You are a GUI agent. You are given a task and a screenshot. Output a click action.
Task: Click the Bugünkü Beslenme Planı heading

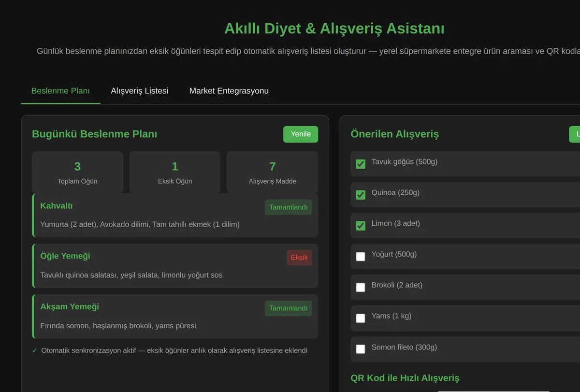pos(95,134)
